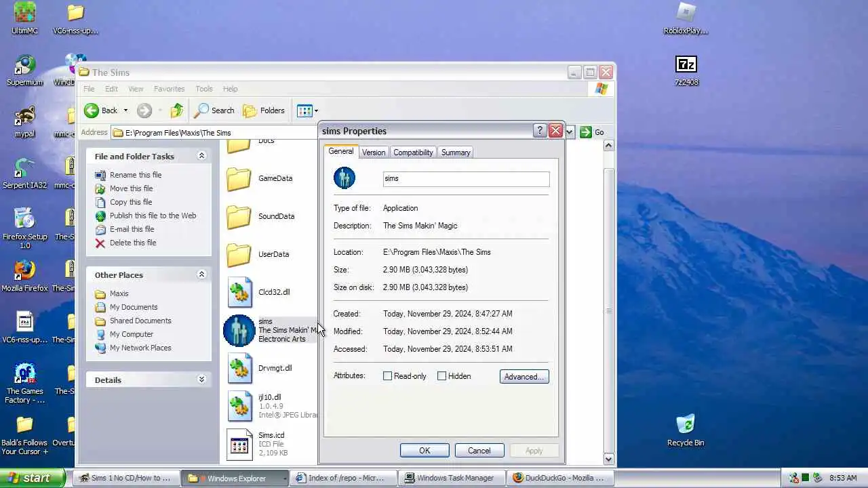Viewport: 868px width, 488px height.
Task: Click the Views icon in toolbar
Action: click(304, 110)
